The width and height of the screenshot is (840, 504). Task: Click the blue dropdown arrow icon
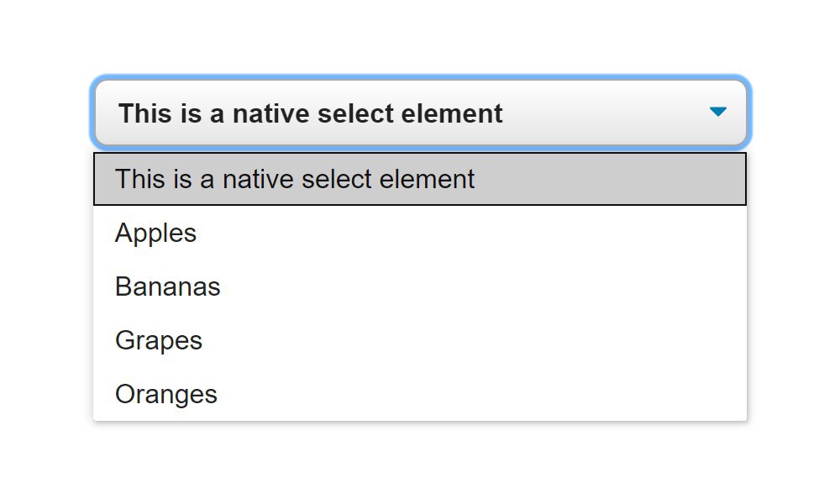tap(718, 112)
